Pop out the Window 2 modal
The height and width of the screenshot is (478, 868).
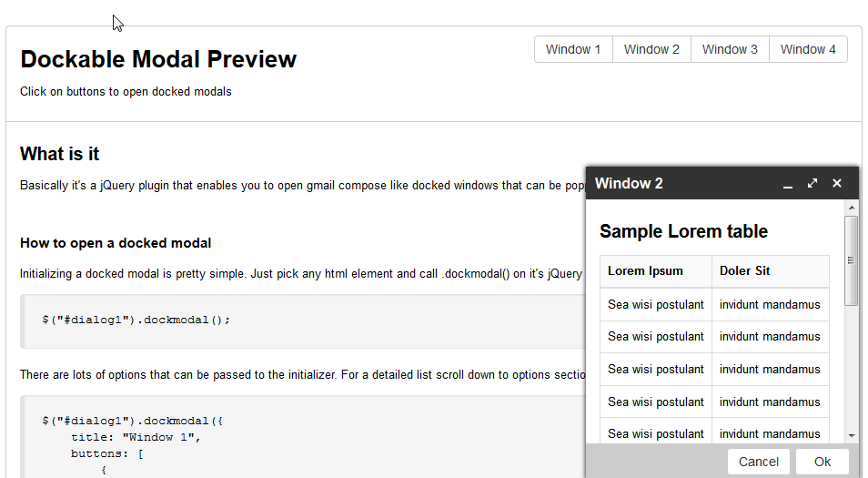click(812, 184)
